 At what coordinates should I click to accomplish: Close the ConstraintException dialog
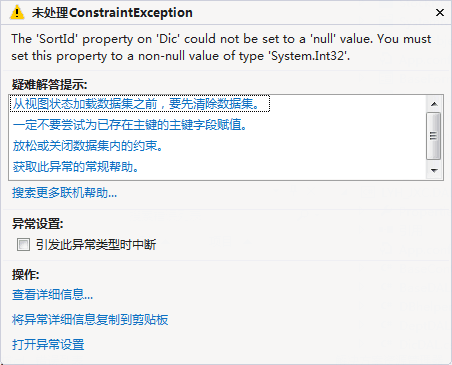[x=440, y=13]
